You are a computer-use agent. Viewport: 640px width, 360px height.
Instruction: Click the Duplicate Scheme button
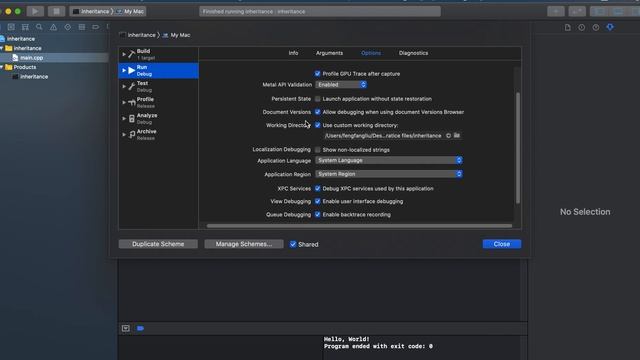158,244
